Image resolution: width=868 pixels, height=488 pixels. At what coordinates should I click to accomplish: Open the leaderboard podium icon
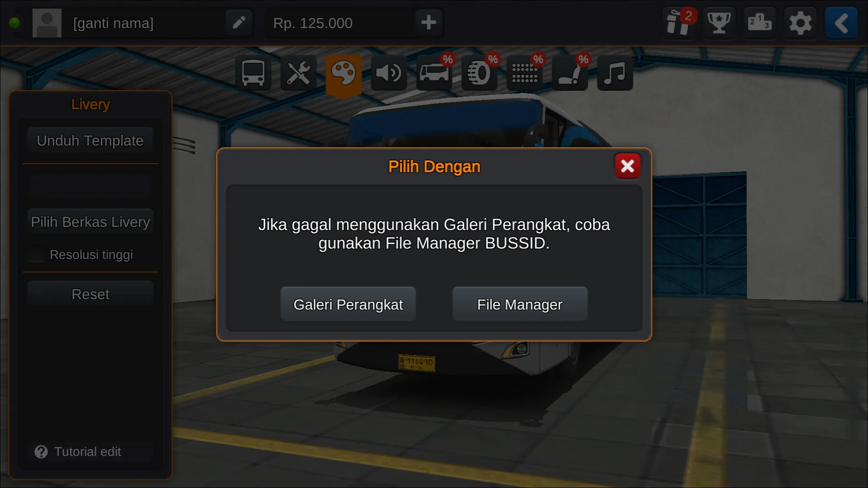coord(759,23)
